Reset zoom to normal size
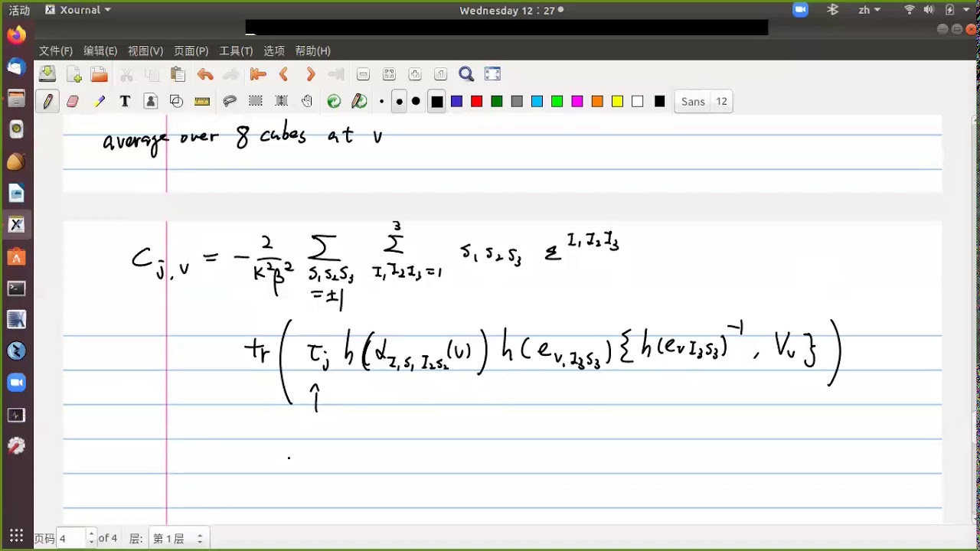980x551 pixels. click(x=440, y=74)
